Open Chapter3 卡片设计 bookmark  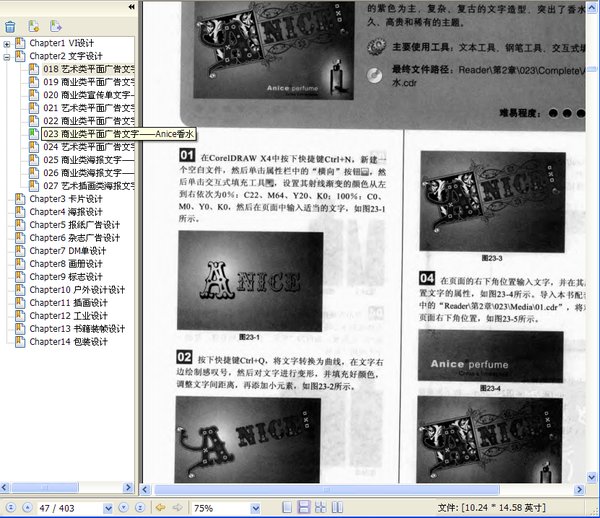tap(66, 199)
